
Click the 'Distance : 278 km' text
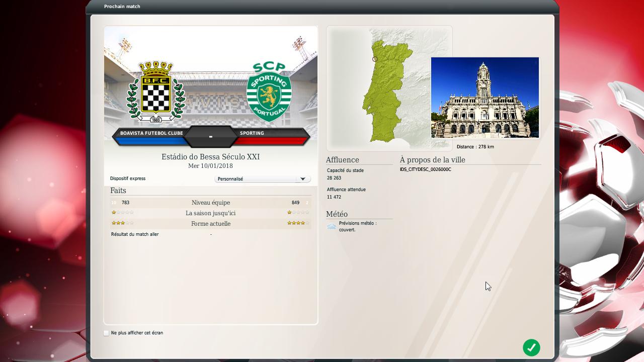point(475,147)
